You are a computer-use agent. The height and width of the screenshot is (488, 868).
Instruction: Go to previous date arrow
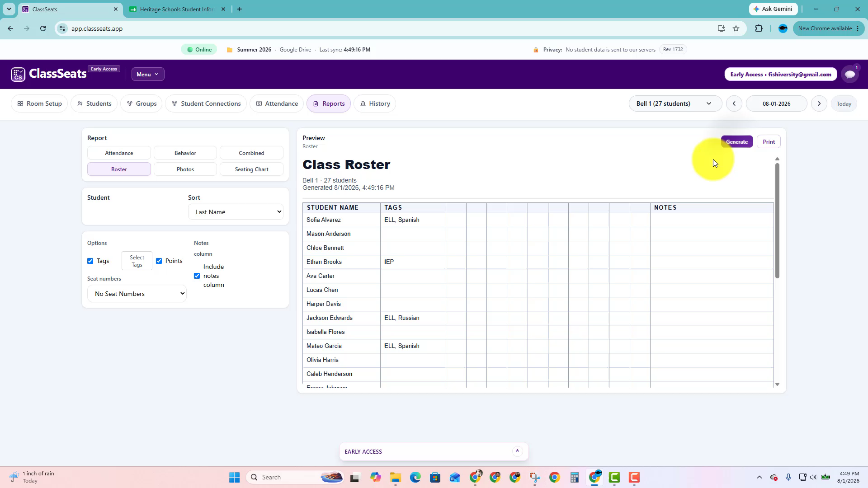[x=734, y=103]
